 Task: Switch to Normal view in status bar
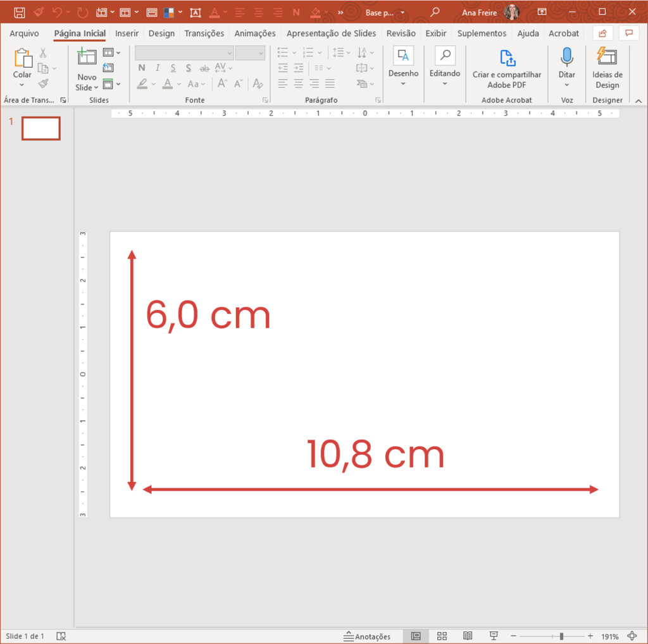[x=416, y=636]
